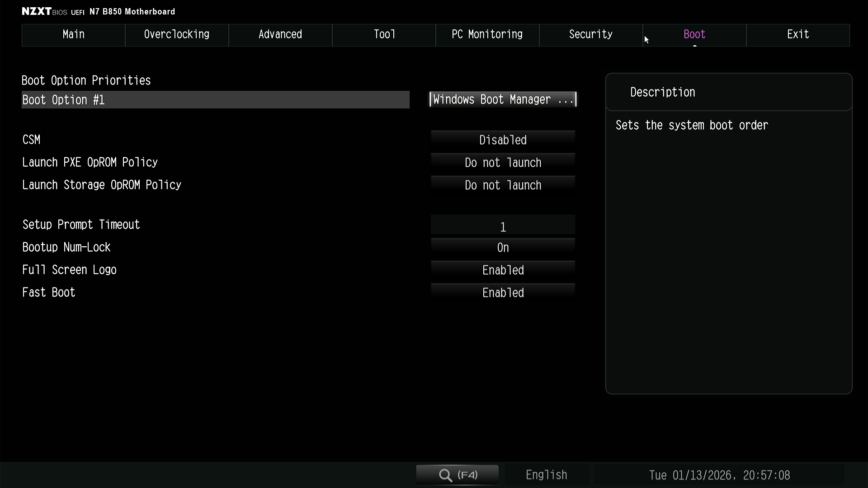Click the date and time display

719,475
